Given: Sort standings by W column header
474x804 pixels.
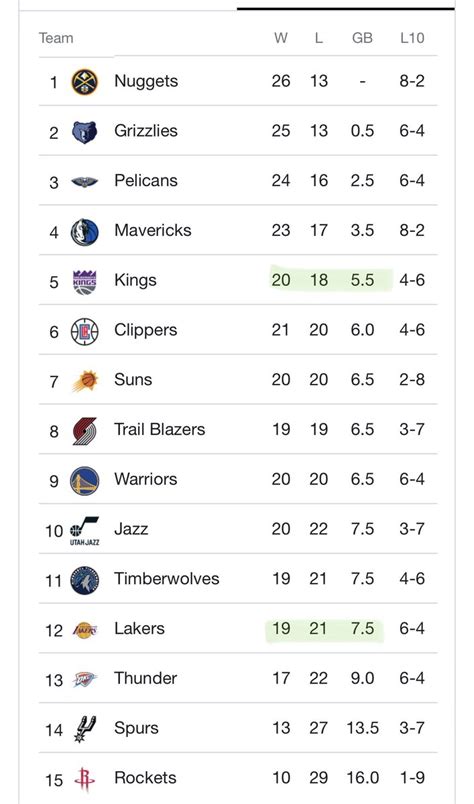Looking at the screenshot, I should [281, 38].
